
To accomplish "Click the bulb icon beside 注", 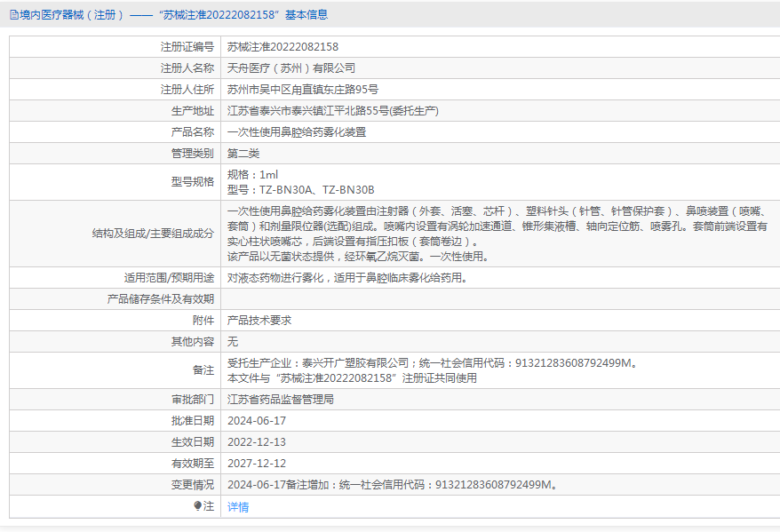I will [197, 505].
